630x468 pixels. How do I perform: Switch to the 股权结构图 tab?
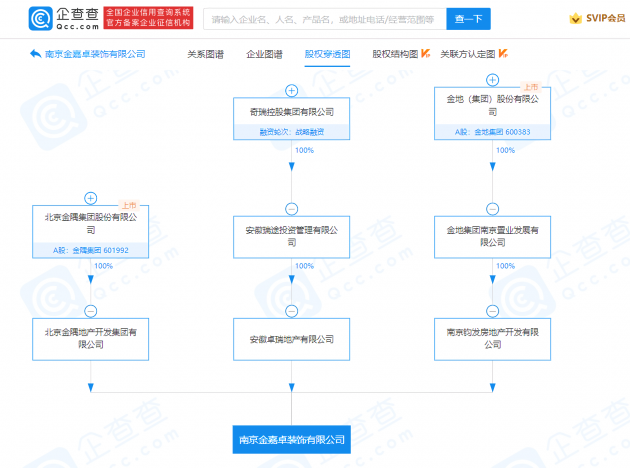tap(395, 54)
